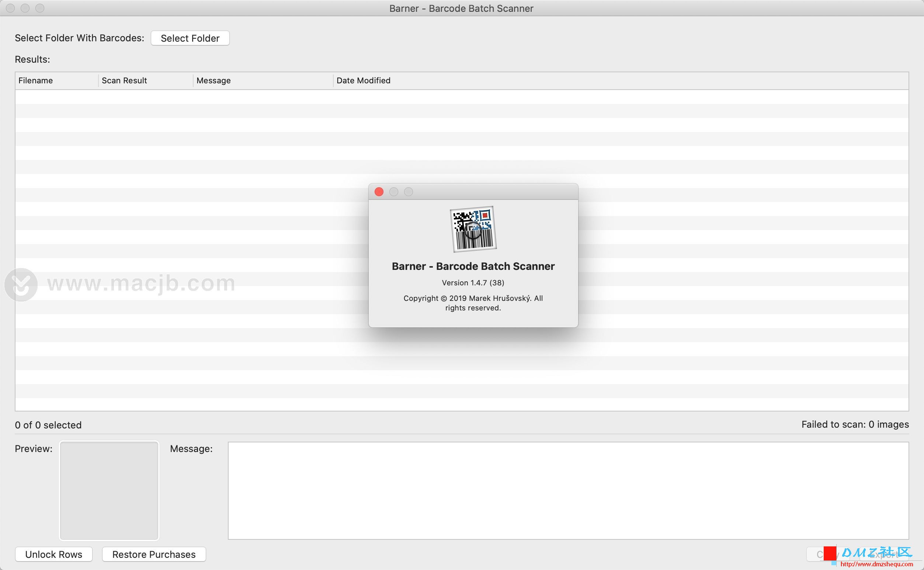
Task: Click the main window title text
Action: (461, 8)
